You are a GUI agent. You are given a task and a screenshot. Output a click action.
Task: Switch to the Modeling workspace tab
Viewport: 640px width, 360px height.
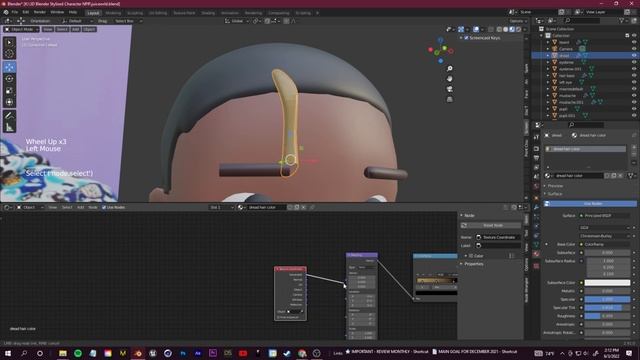click(113, 13)
